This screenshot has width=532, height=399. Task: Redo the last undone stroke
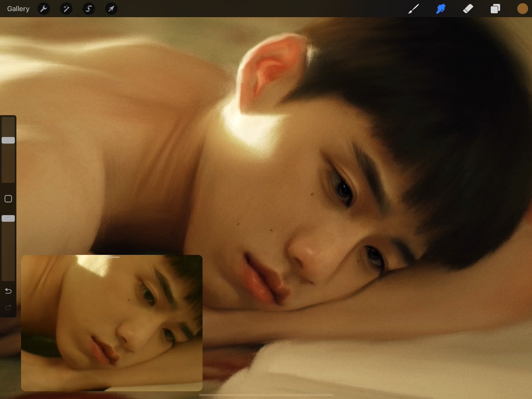tap(8, 307)
